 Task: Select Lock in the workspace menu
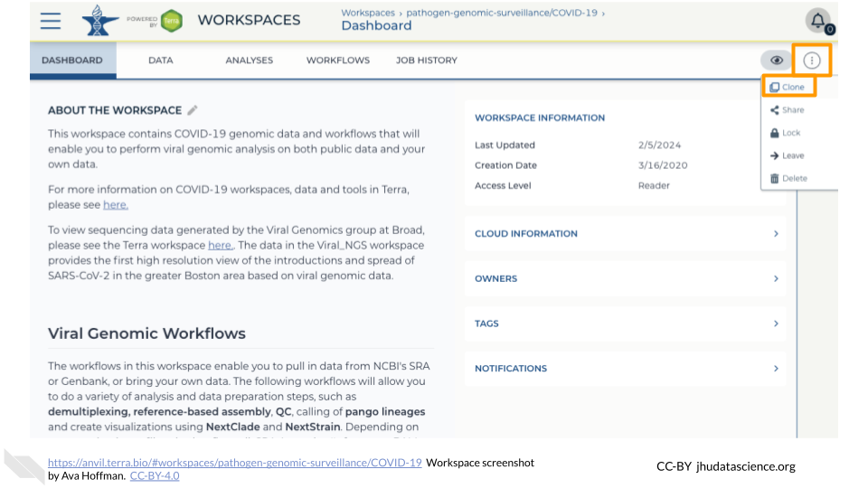(787, 133)
